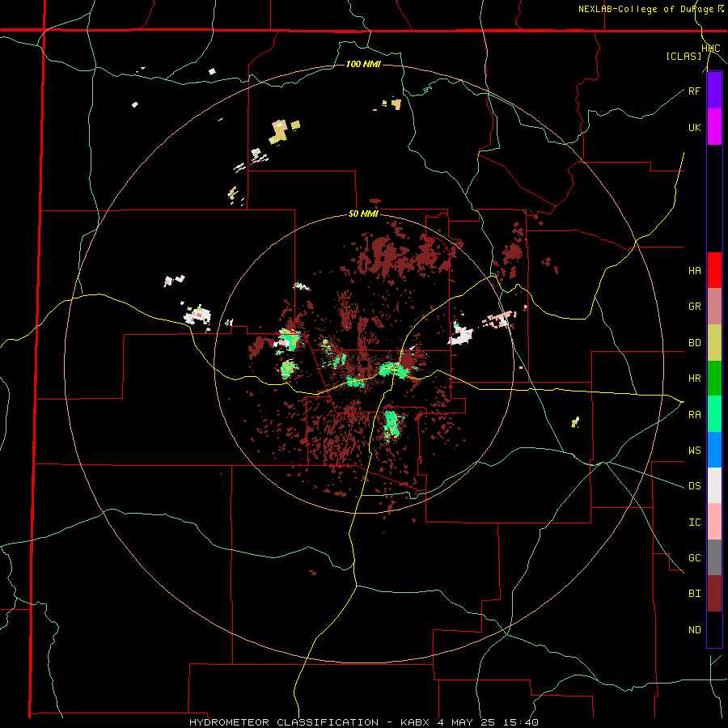Select the gray GC legend swatch
The width and height of the screenshot is (728, 728).
pyautogui.click(x=714, y=557)
